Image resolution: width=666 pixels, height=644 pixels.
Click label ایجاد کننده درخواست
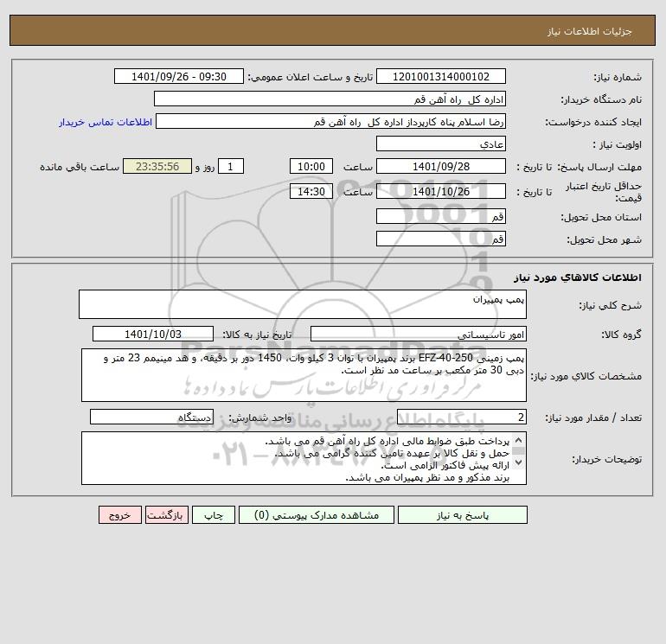coord(593,122)
